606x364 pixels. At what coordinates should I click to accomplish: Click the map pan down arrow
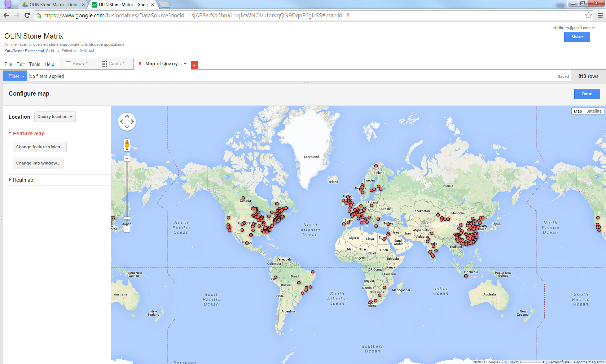127,127
